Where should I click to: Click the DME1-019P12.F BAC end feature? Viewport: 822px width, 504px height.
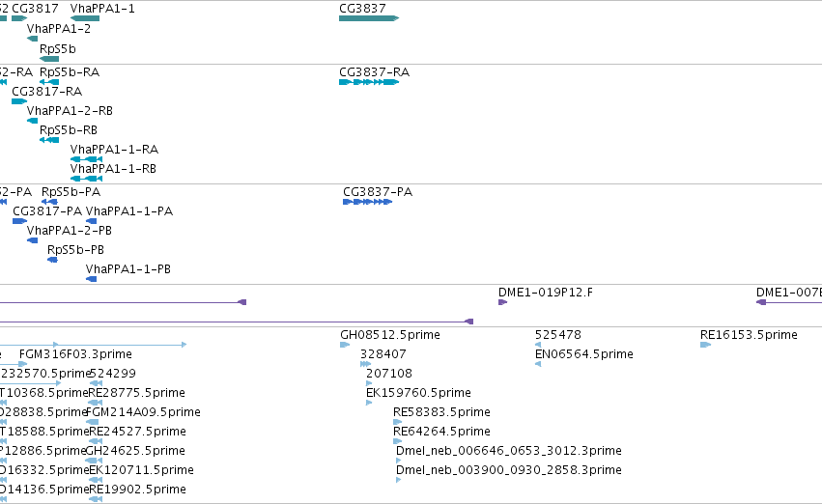502,302
